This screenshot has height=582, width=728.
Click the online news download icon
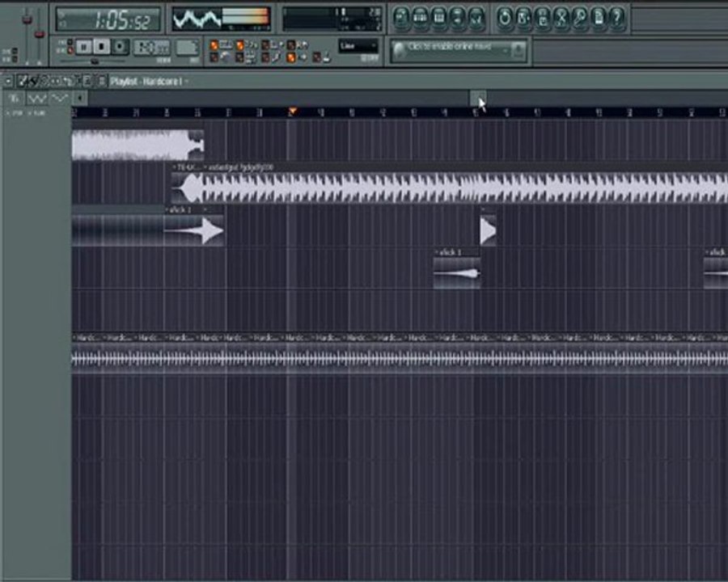coord(518,49)
